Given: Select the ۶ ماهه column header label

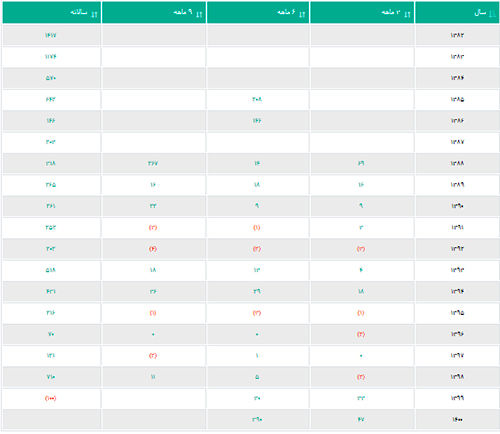Looking at the screenshot, I should tap(286, 12).
